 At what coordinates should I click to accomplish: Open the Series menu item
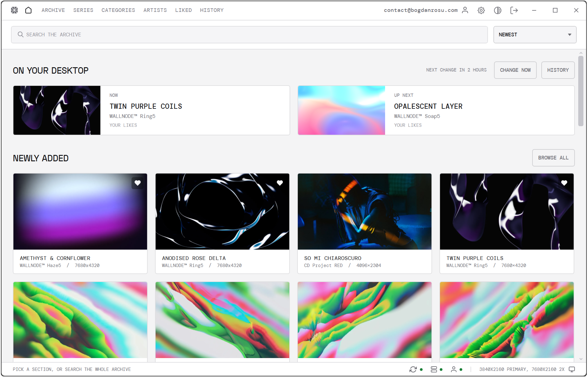point(83,10)
